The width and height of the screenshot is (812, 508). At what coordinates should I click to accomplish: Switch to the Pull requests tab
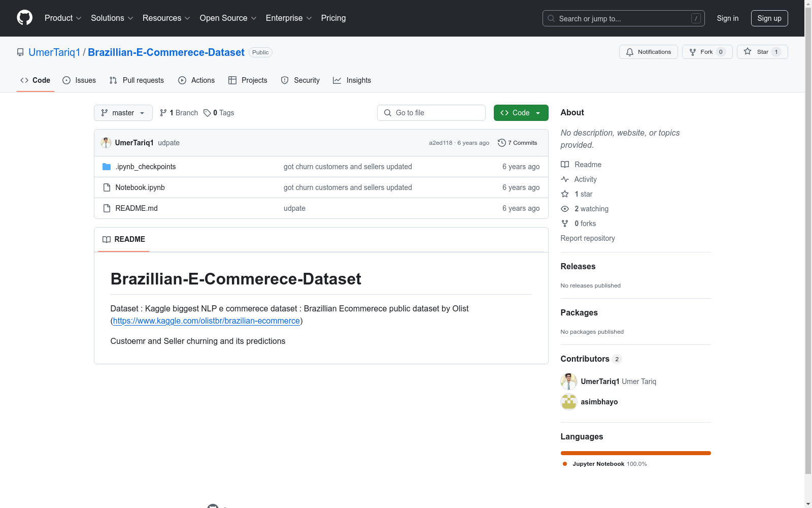(x=137, y=80)
